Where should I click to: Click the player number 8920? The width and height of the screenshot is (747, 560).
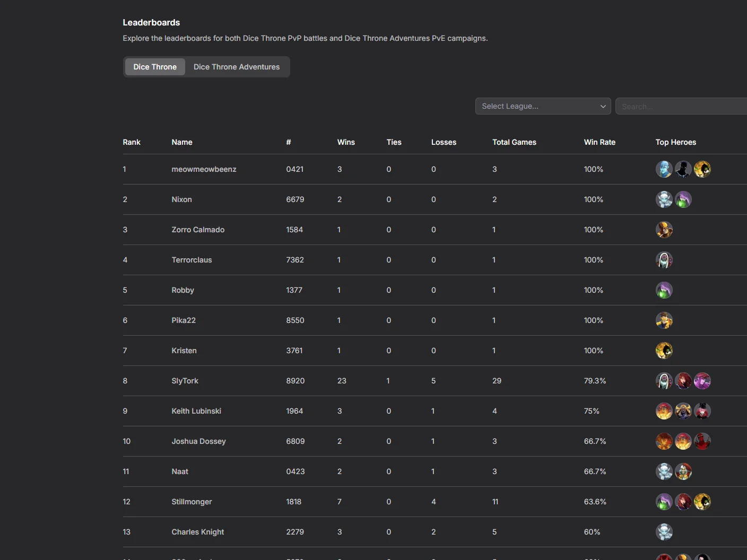[295, 381]
